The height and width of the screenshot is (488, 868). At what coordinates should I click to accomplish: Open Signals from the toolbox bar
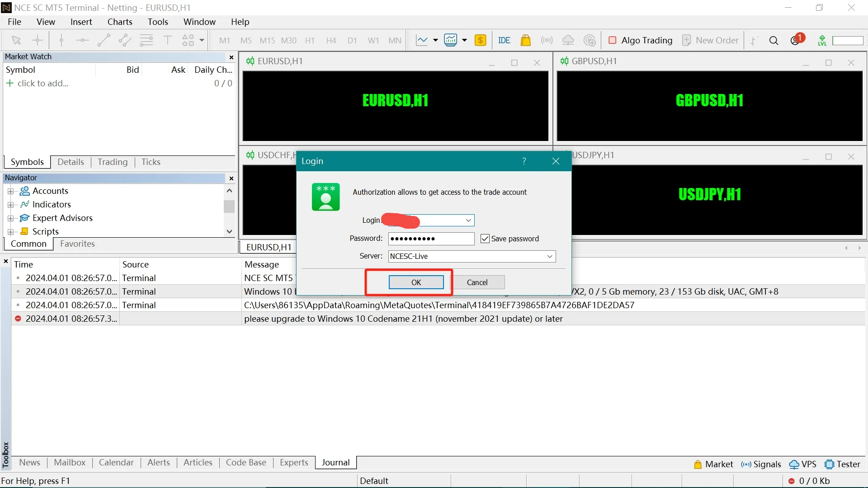[761, 465]
